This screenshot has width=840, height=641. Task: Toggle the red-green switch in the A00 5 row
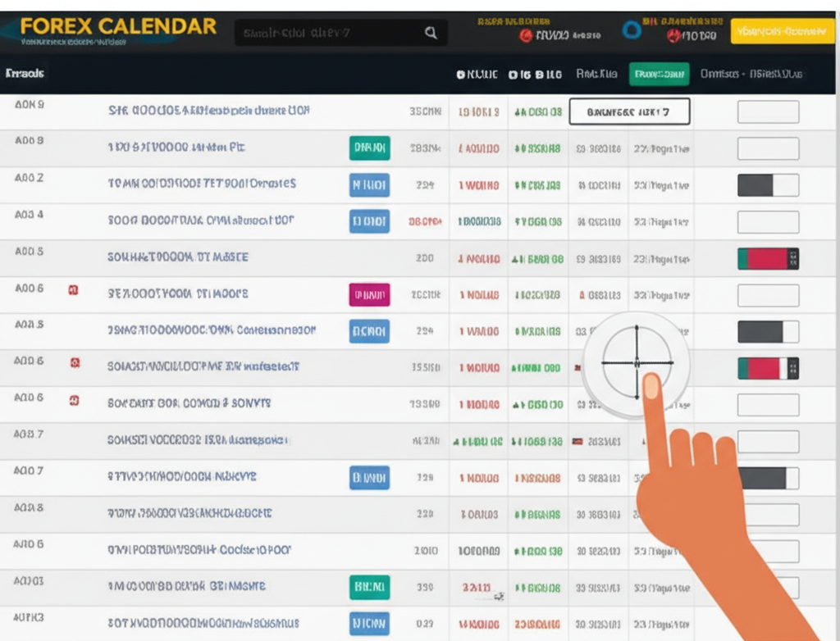coord(768,259)
